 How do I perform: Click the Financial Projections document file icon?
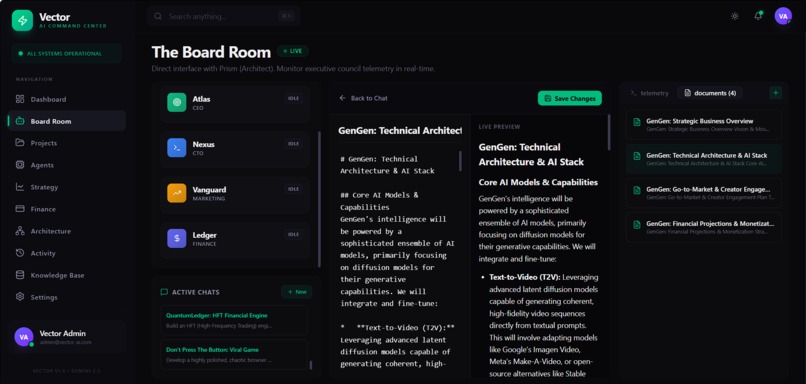637,225
